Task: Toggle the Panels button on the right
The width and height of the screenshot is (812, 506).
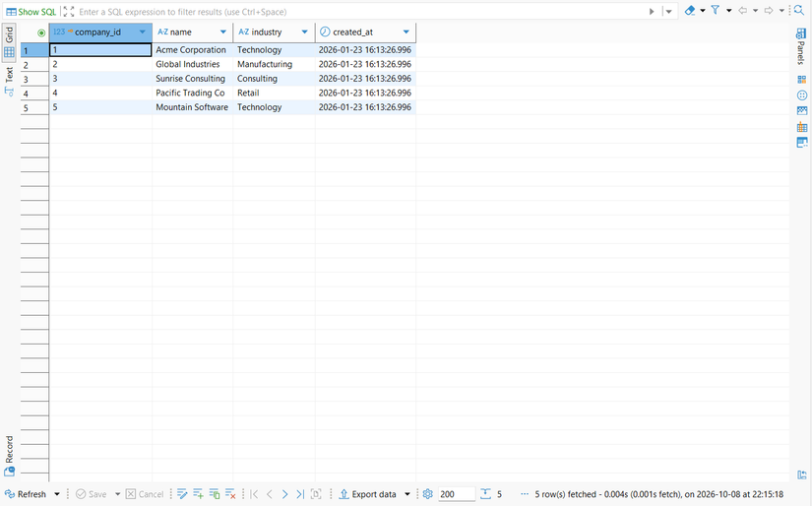Action: pyautogui.click(x=800, y=46)
